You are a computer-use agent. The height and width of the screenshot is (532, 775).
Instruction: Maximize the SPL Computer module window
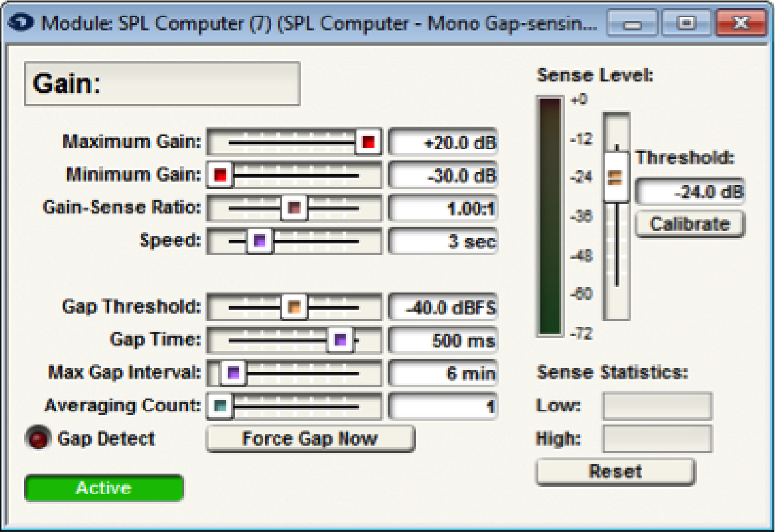click(686, 23)
